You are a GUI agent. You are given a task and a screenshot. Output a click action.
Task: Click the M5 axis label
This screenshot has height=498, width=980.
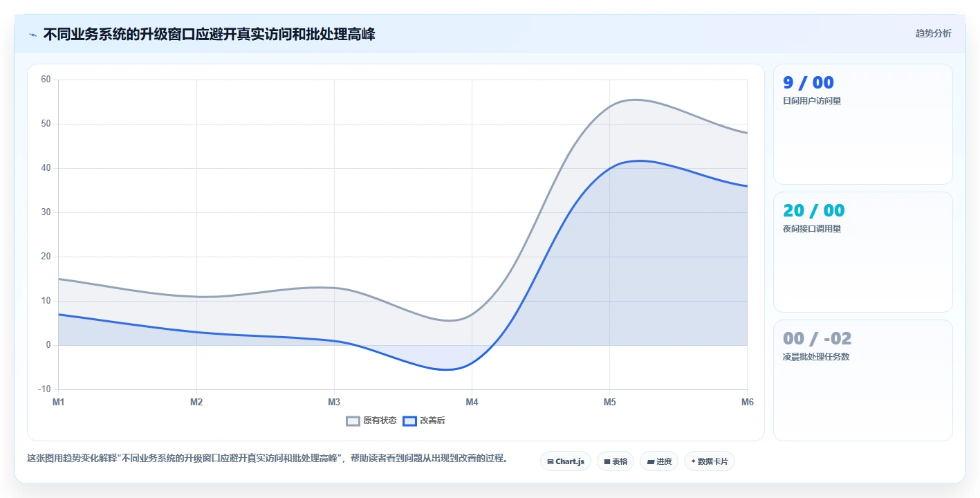coord(609,402)
